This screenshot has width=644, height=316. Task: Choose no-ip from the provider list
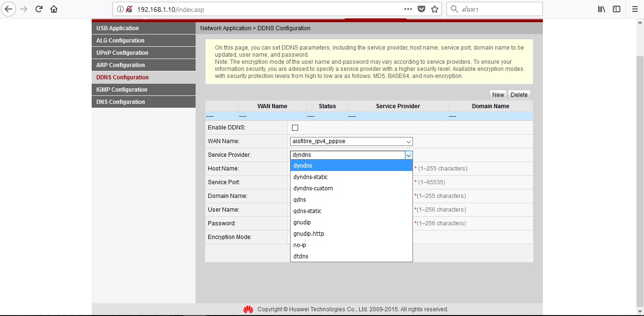pos(300,245)
